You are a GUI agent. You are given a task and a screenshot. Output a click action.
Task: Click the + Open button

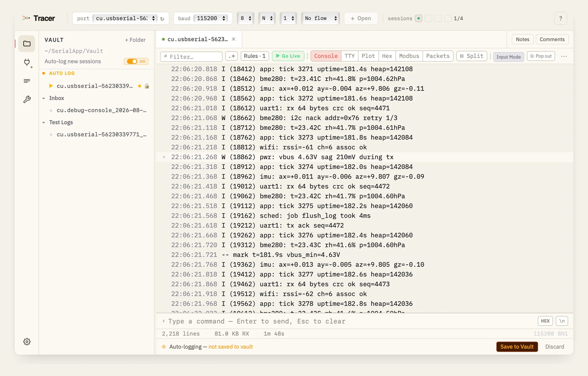361,18
